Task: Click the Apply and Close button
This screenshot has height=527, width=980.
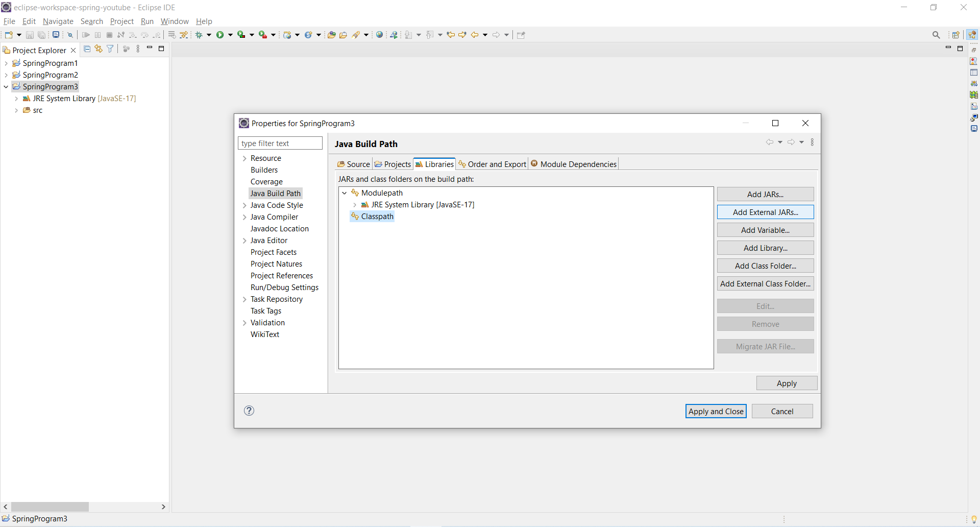Action: pos(716,411)
